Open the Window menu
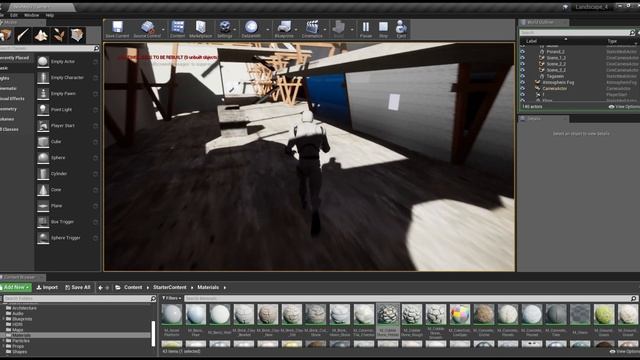The width and height of the screenshot is (640, 360). [x=31, y=15]
